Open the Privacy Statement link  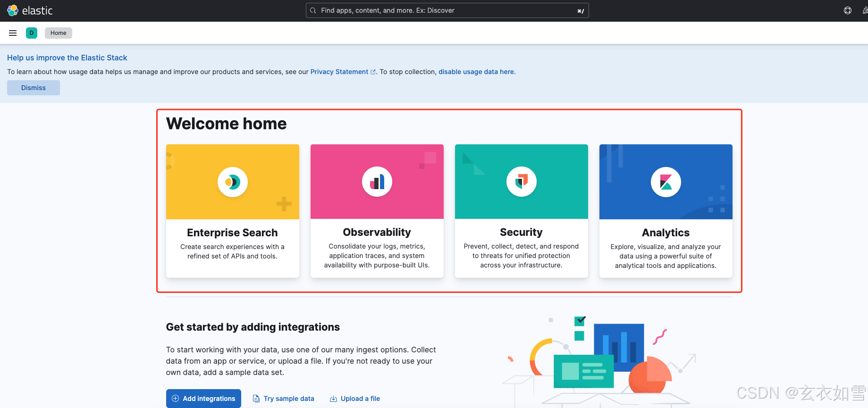pos(339,72)
